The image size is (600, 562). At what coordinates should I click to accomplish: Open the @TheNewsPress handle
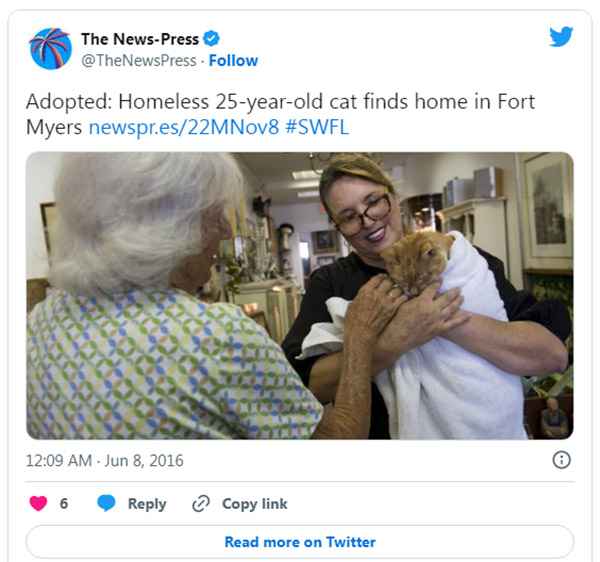point(139,60)
